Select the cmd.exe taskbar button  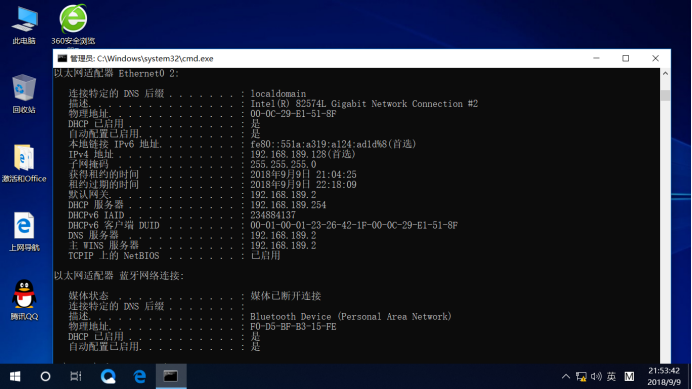[171, 376]
